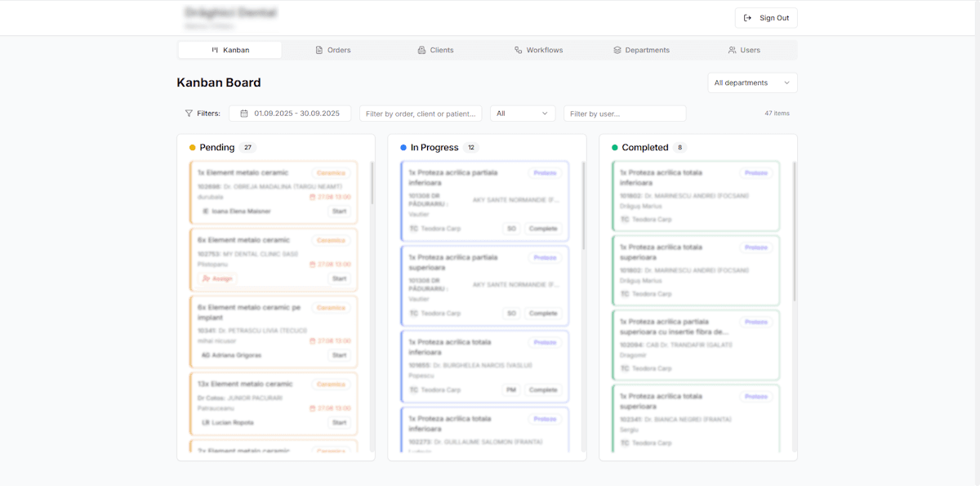Focus the order, client or patient filter
980x486 pixels.
[421, 114]
